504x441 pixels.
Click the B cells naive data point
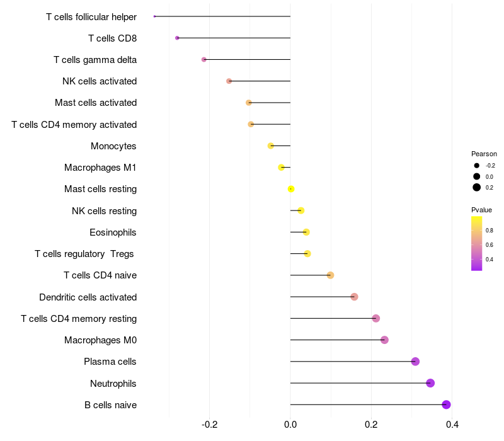coord(446,404)
